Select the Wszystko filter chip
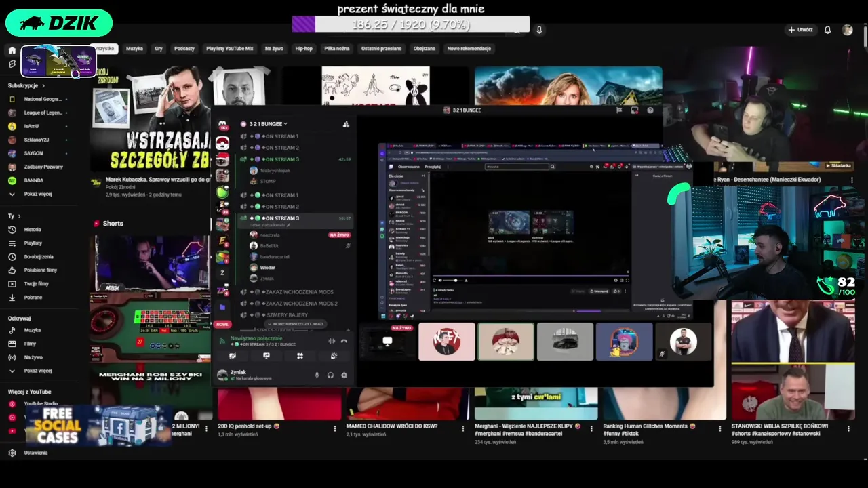868x488 pixels. point(105,49)
